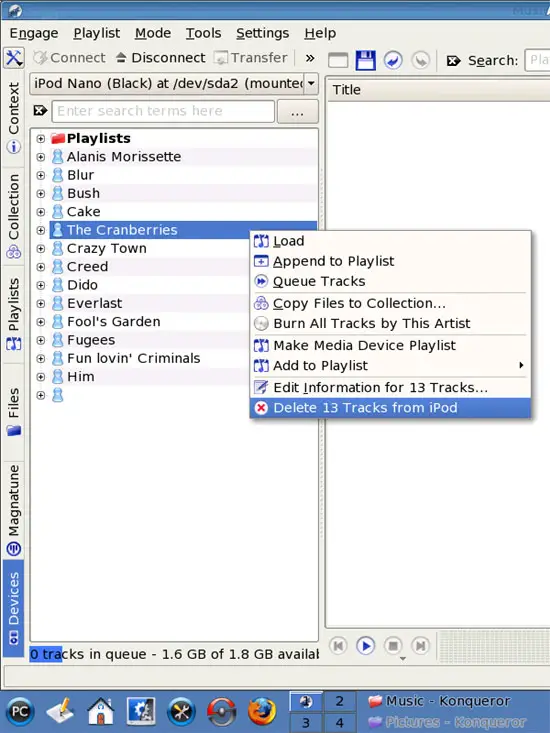
Task: Expand the Playlists folder node
Action: coord(41,138)
